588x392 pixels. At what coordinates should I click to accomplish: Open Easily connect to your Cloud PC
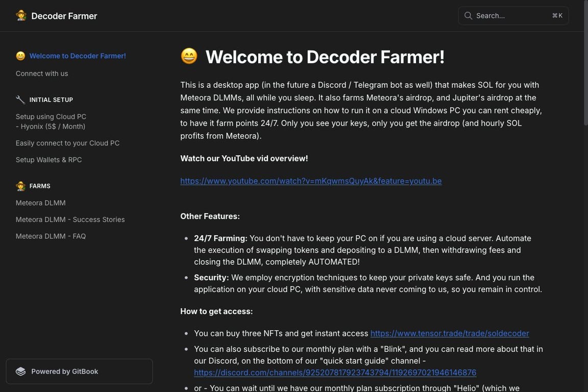pyautogui.click(x=67, y=143)
